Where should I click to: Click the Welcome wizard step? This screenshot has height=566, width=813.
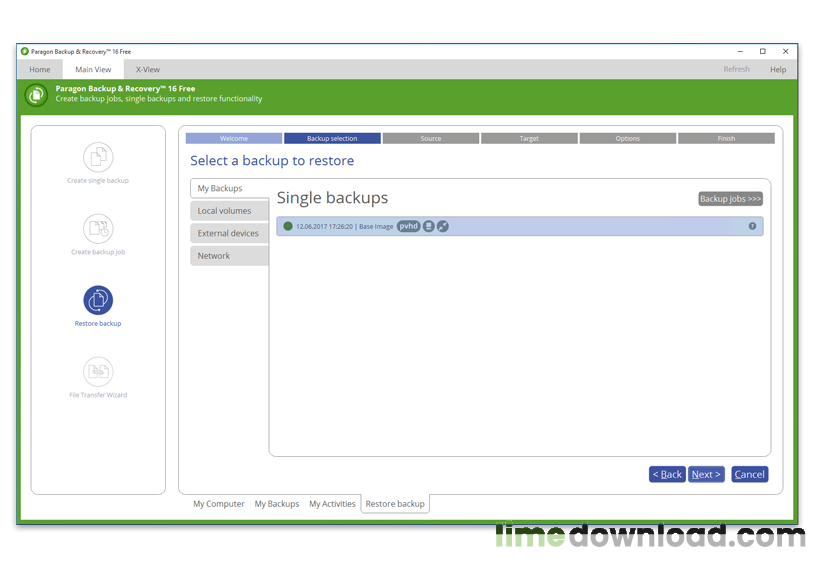(x=234, y=138)
